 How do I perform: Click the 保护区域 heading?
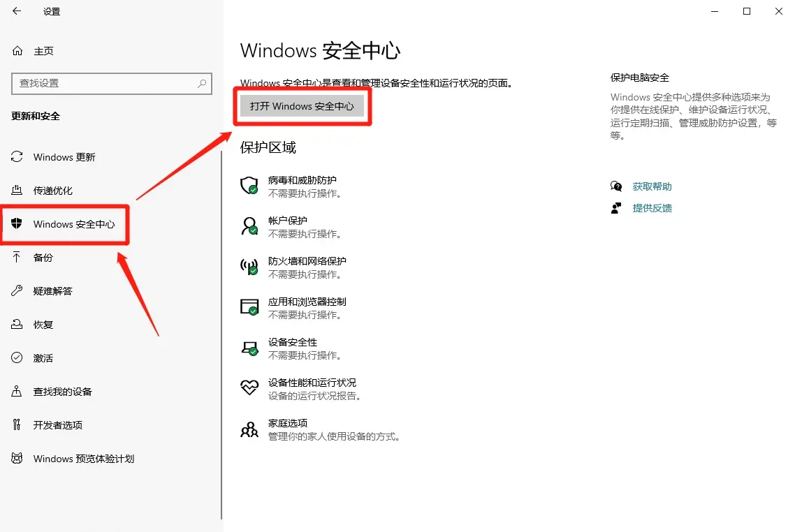[268, 147]
